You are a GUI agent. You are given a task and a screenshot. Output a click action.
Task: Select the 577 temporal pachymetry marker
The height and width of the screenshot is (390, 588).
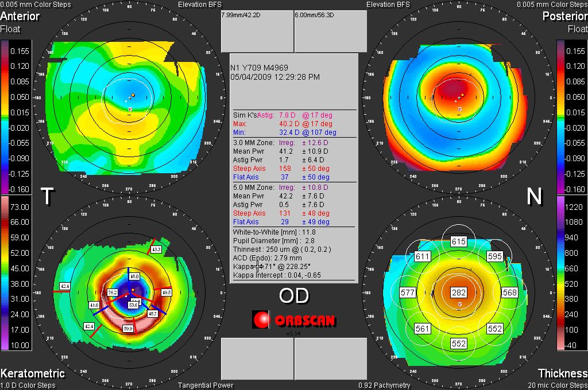click(408, 292)
